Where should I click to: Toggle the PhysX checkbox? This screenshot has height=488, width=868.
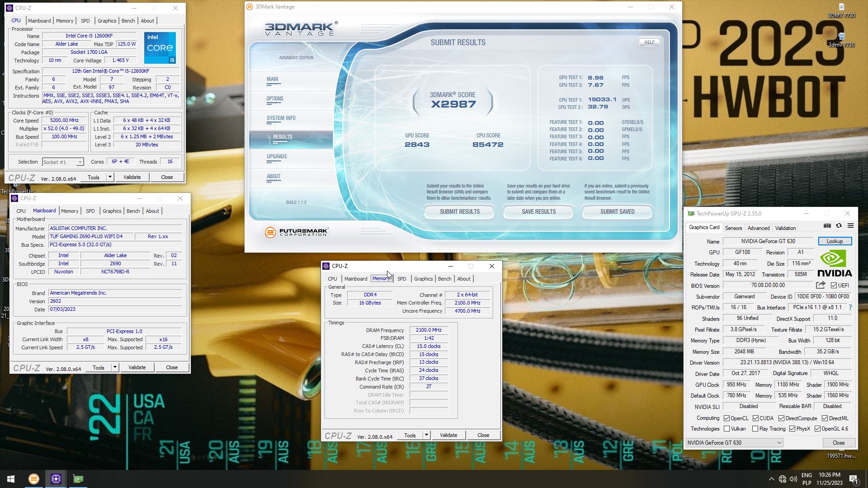[792, 429]
